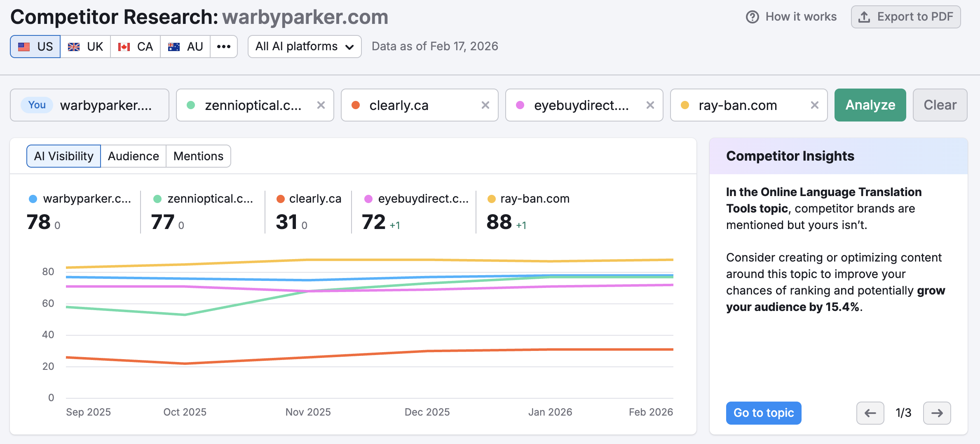
Task: Switch to the Audience tab
Action: (133, 156)
